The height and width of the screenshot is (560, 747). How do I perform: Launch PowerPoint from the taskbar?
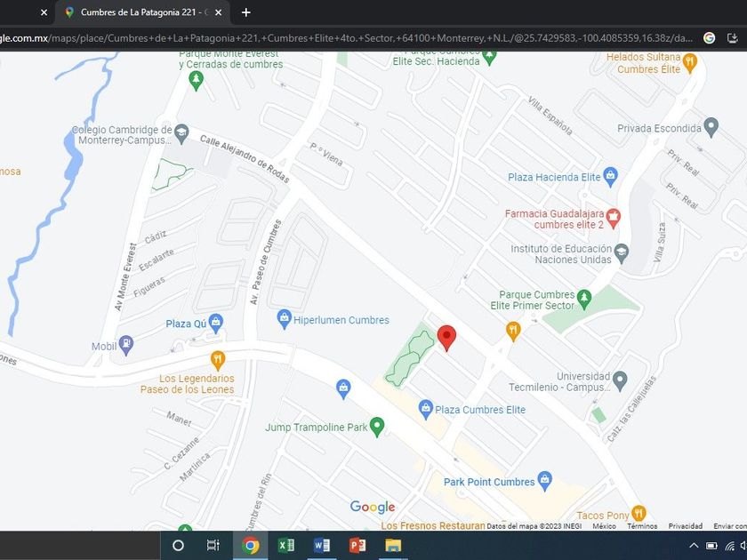[x=357, y=545]
